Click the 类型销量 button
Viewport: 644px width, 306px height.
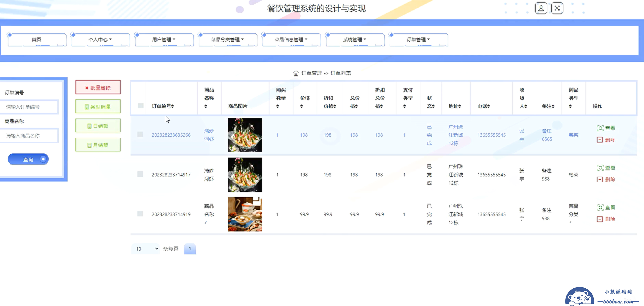(x=98, y=107)
